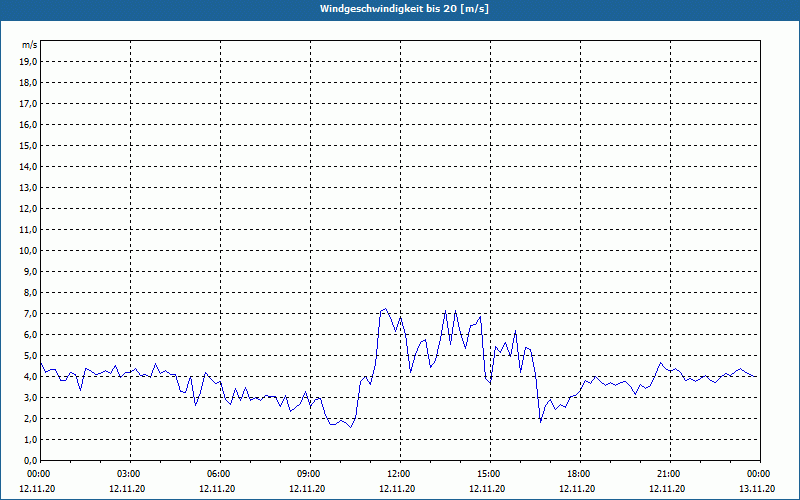Click the 6,0 y-axis label

tap(30, 335)
